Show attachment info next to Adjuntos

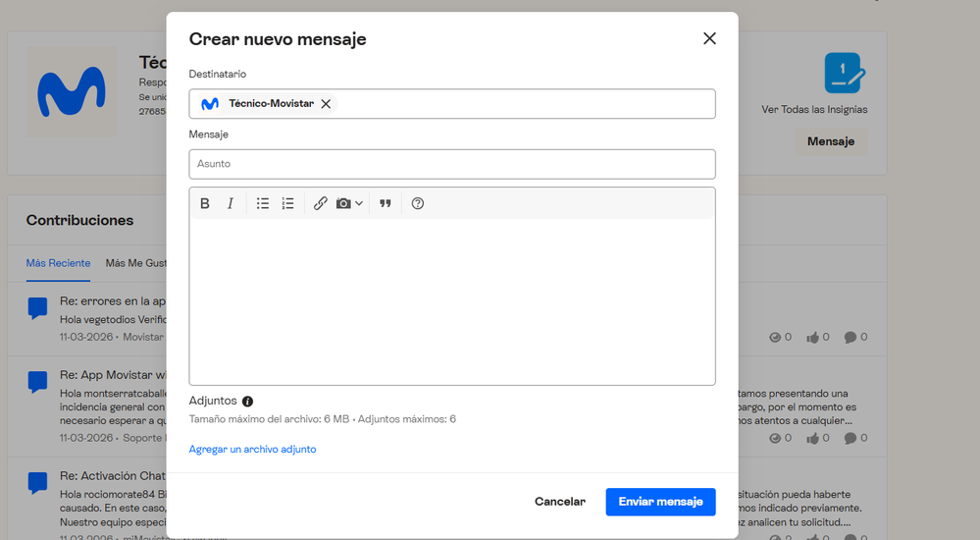pyautogui.click(x=247, y=402)
